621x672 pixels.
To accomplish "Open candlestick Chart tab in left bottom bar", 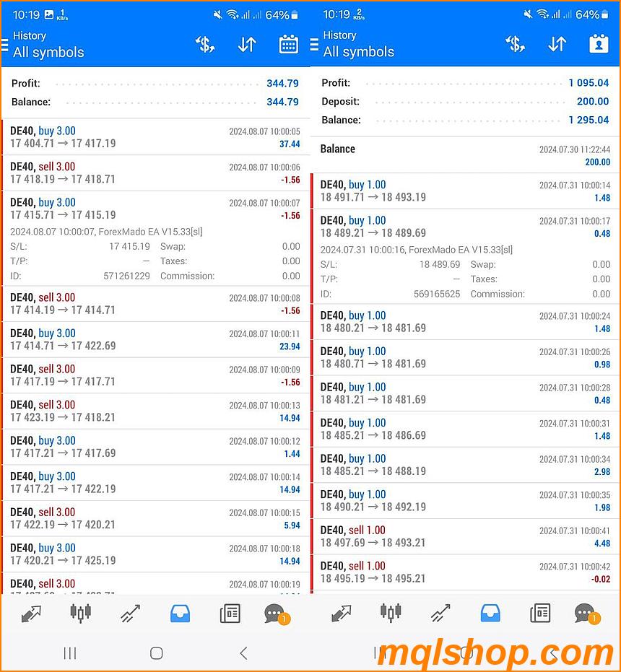I will point(81,614).
